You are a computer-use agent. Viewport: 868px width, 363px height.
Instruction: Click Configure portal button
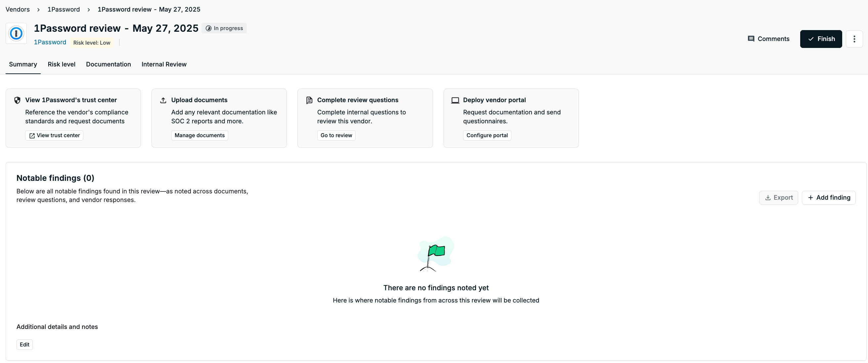tap(487, 135)
